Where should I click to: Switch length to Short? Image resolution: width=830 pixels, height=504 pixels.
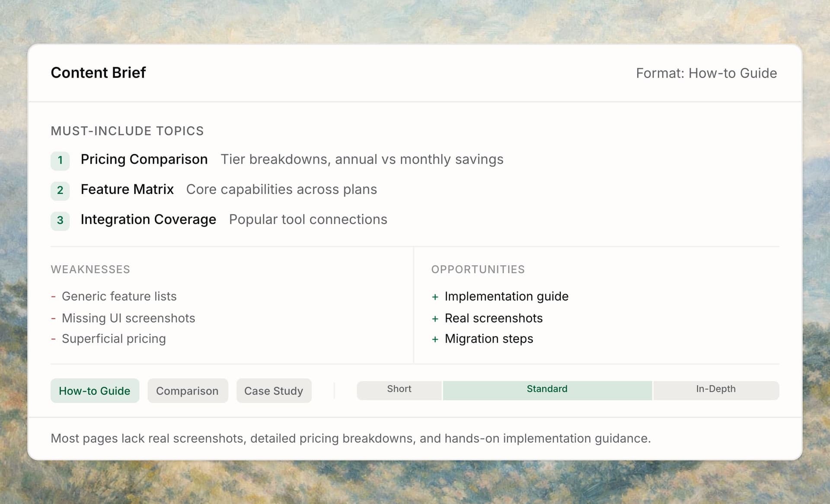pos(399,389)
